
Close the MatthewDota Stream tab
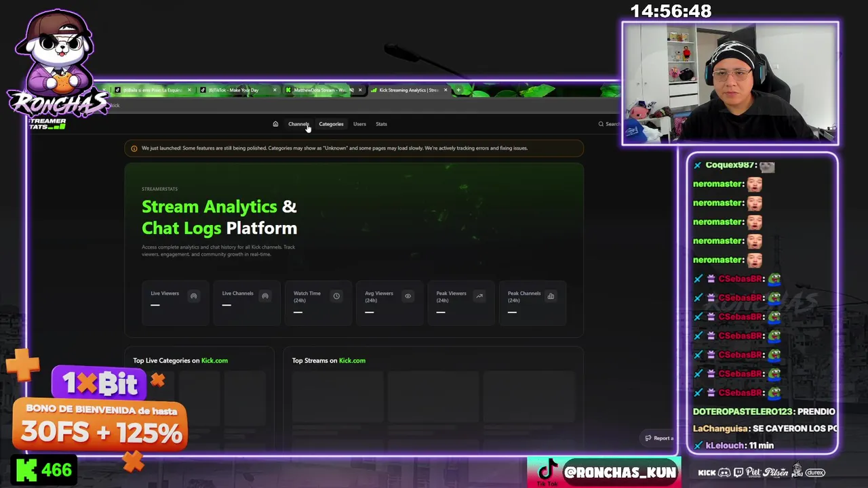pos(360,90)
